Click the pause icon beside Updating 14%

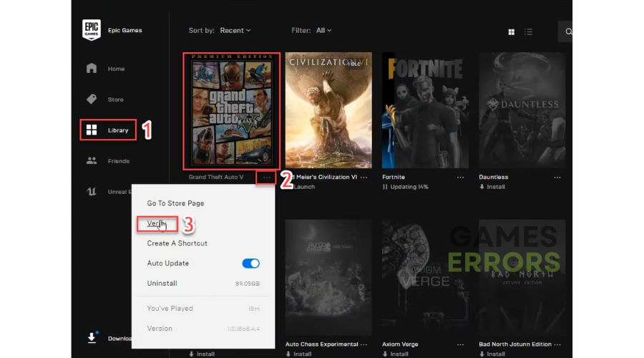(385, 187)
